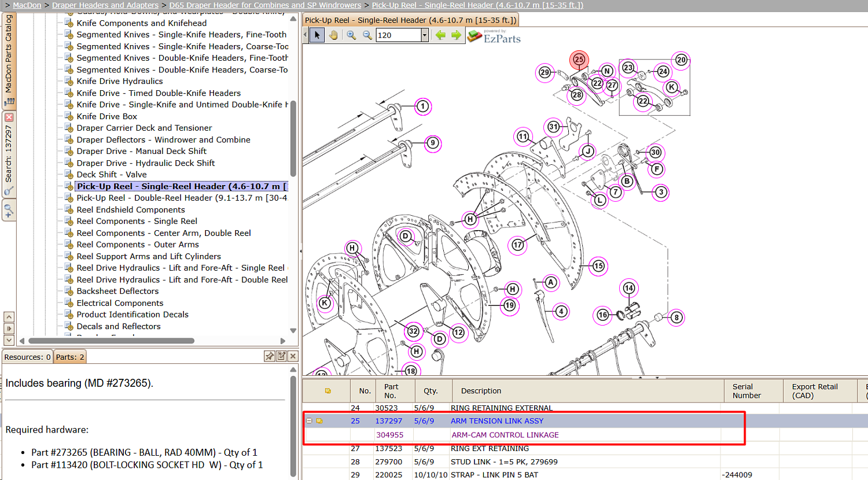This screenshot has width=868, height=480.
Task: Click part number link 137297
Action: pos(388,421)
